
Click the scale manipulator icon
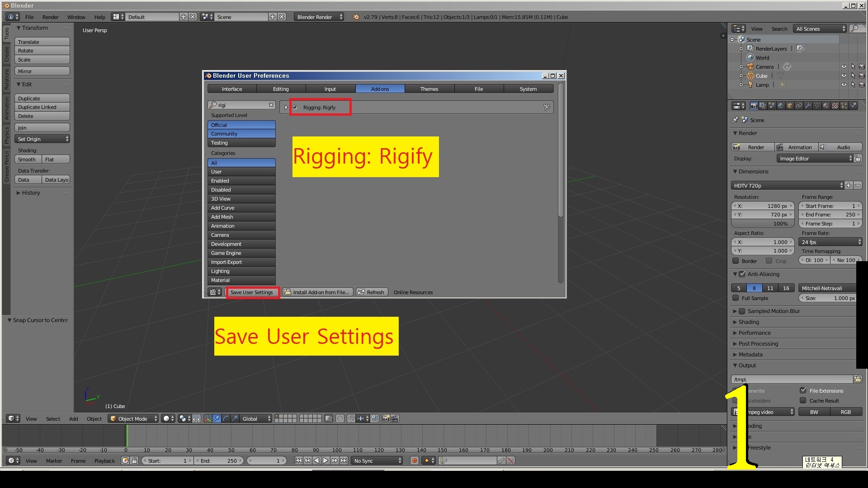(x=235, y=418)
